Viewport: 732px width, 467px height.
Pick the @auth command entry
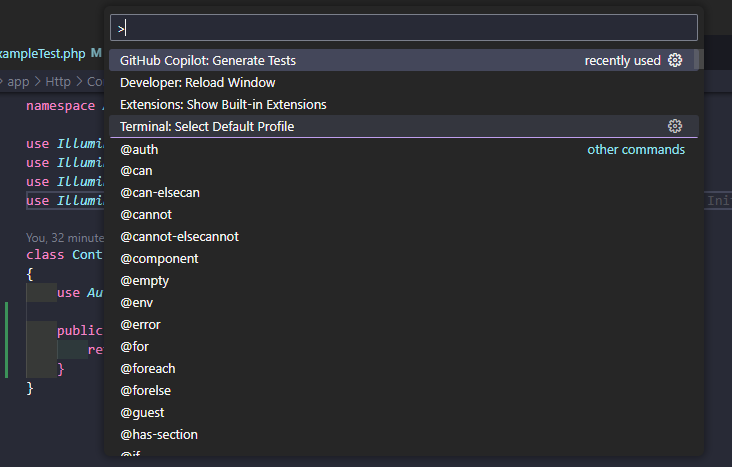point(139,150)
